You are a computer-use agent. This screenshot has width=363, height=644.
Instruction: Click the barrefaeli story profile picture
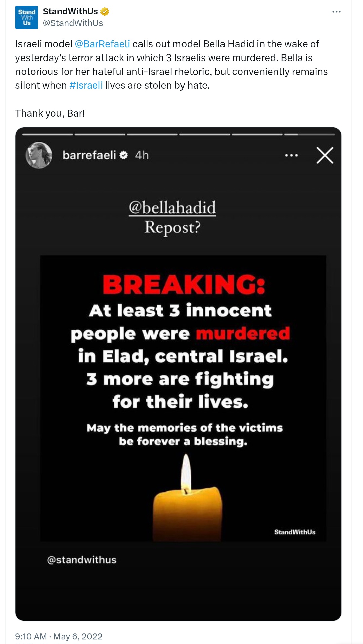pyautogui.click(x=39, y=155)
